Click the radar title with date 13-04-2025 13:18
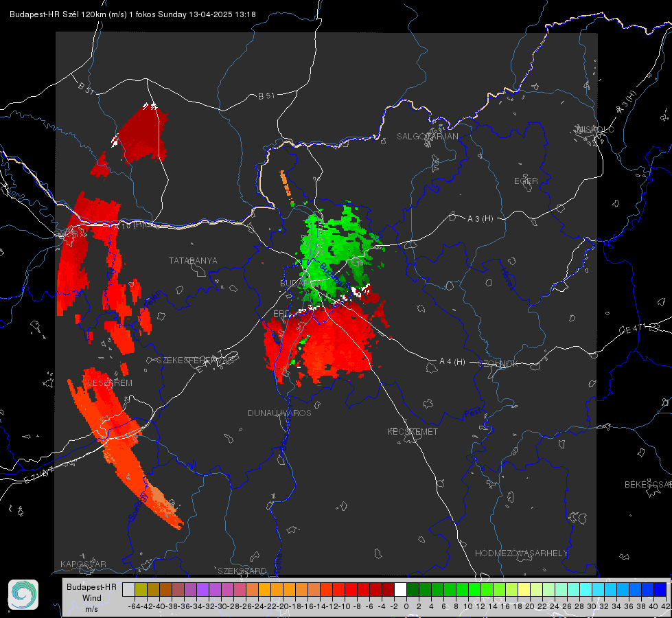This screenshot has height=618, width=672. pos(132,14)
